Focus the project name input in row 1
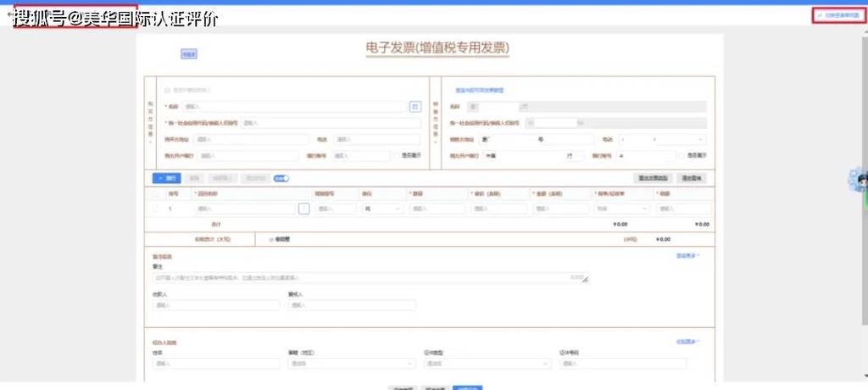Screen dimensions: 868x390 click(x=245, y=209)
